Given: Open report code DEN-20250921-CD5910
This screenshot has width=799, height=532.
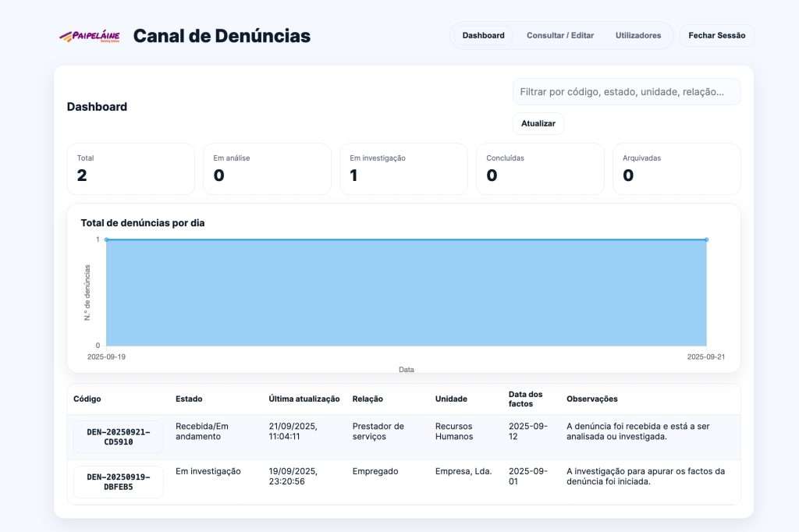Looking at the screenshot, I should coord(119,437).
